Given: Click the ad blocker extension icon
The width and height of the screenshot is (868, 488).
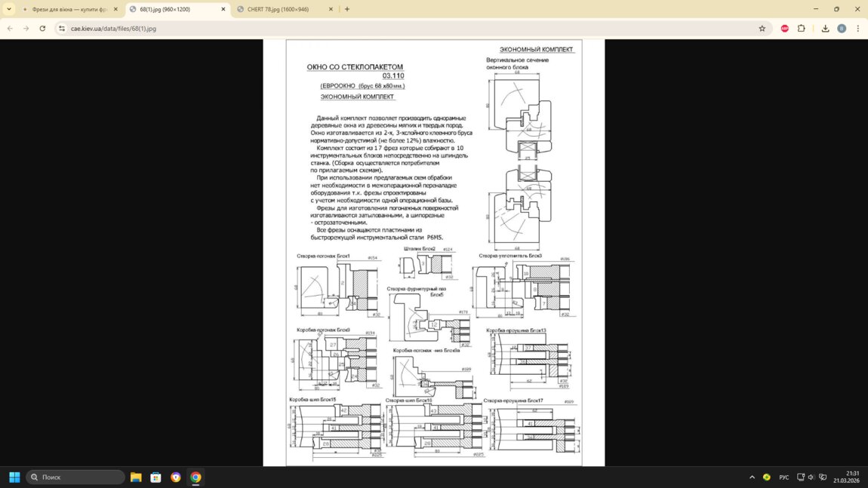Looking at the screenshot, I should (785, 29).
